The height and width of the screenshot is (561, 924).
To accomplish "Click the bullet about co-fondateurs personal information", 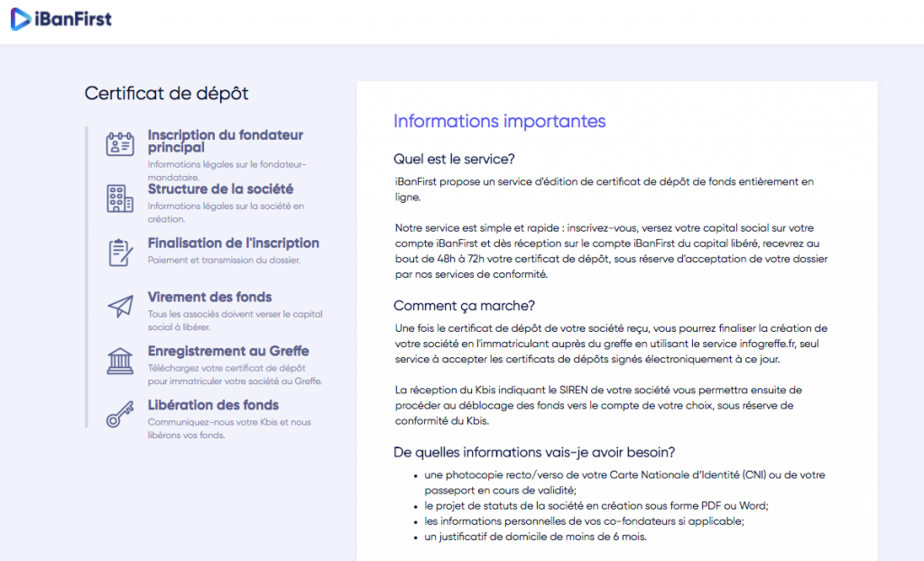I will pyautogui.click(x=584, y=521).
